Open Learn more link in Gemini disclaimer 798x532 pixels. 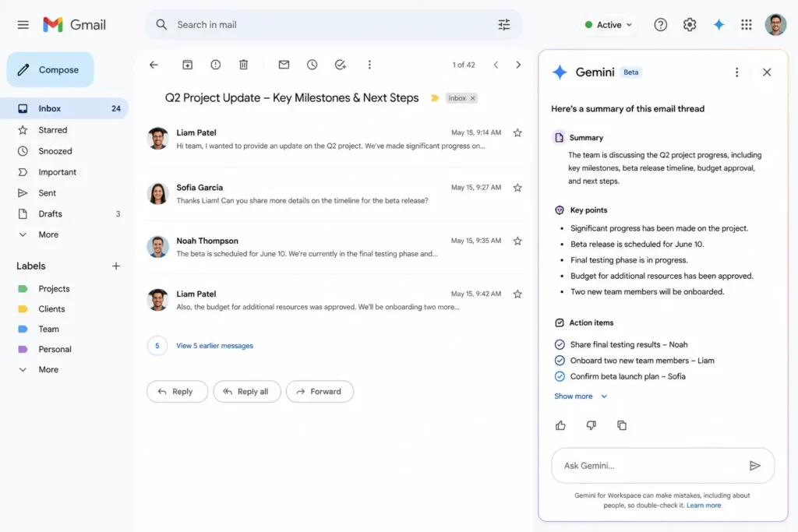point(704,506)
